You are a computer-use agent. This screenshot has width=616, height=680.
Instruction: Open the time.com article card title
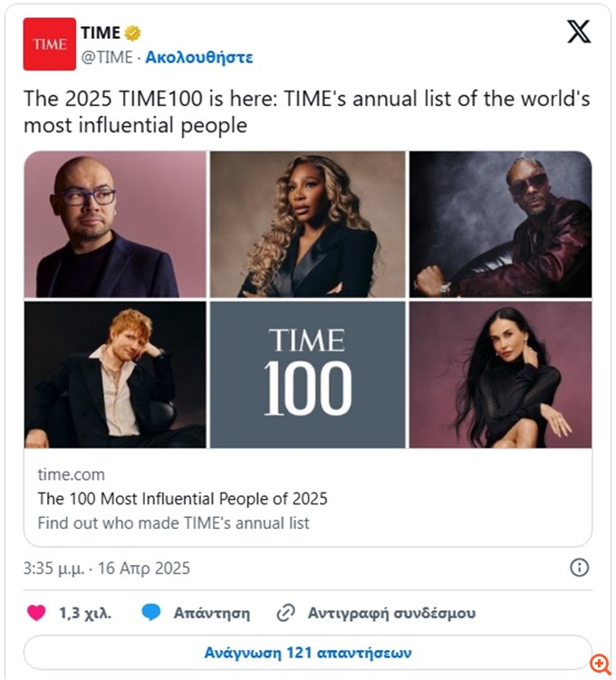182,498
